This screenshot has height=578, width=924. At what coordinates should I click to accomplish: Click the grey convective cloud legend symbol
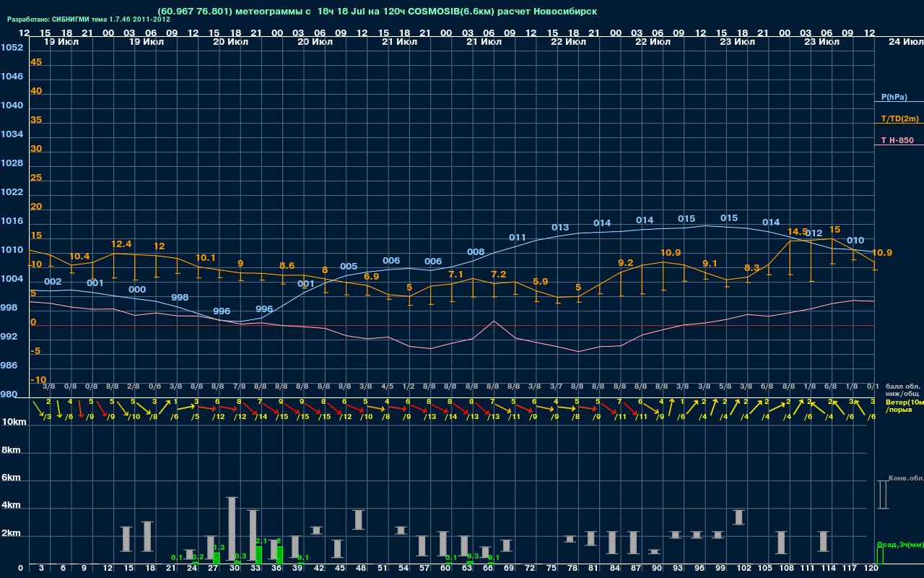point(882,494)
